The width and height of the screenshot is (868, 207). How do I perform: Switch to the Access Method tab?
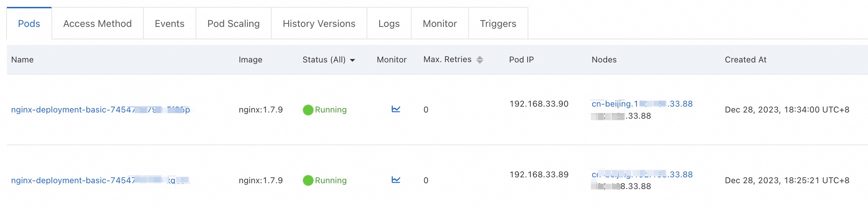pyautogui.click(x=97, y=23)
